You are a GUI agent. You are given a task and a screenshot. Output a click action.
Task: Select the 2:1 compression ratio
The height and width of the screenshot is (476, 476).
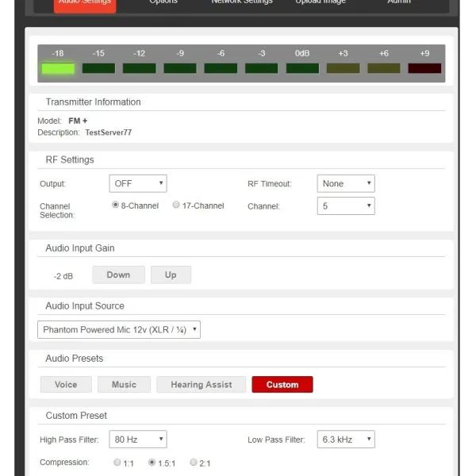coord(193,463)
